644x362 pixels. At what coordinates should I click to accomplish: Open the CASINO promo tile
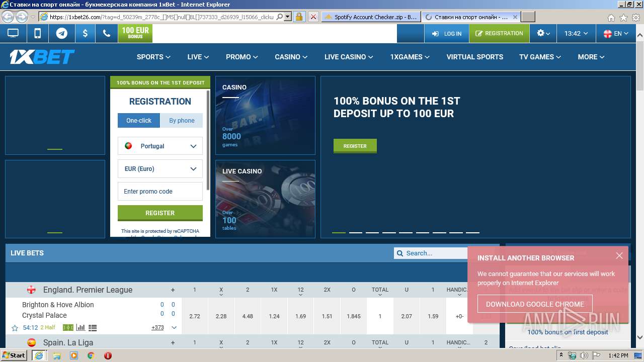tap(265, 115)
